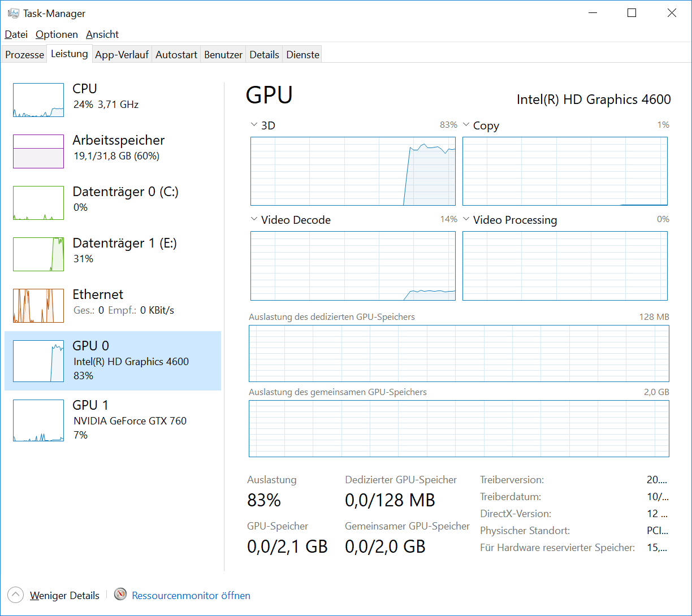The width and height of the screenshot is (692, 616).
Task: Click the GPU-Speicher 0,0/2,1 GB value
Action: (x=287, y=546)
